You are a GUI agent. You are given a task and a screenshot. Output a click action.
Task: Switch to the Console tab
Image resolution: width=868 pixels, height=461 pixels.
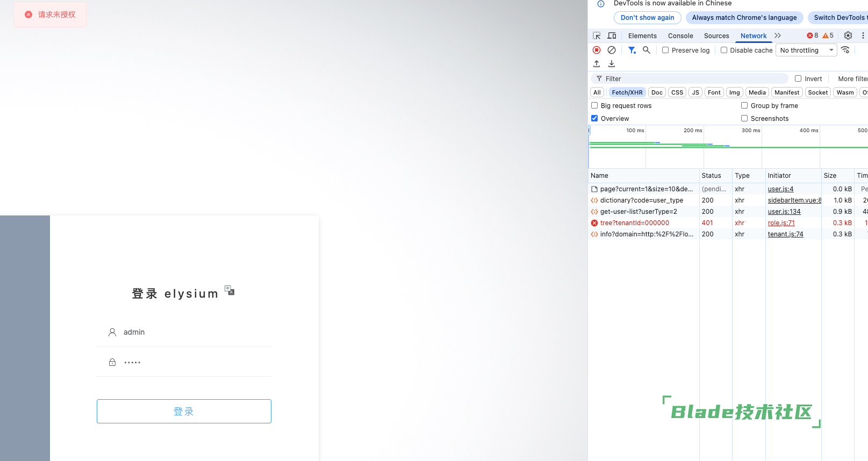point(680,36)
